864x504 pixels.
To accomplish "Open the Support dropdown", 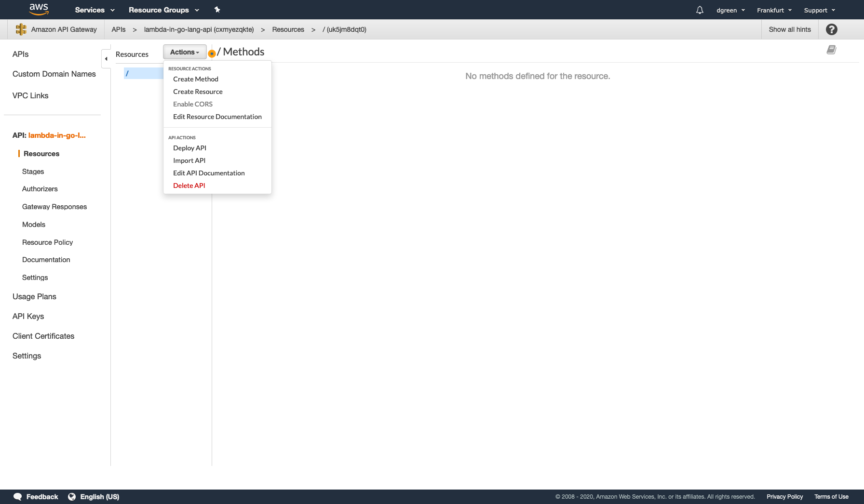I will click(x=820, y=10).
